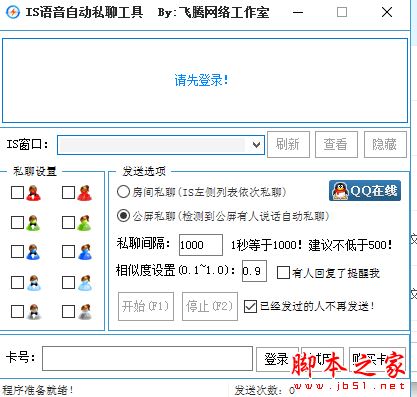
Task: Click the gray male user icon
Action: tap(33, 312)
